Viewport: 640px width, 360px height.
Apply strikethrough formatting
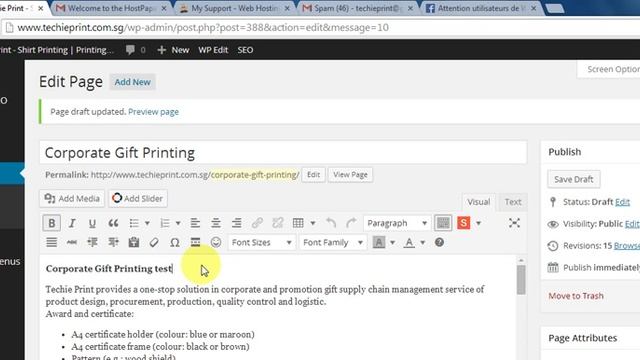[72, 242]
